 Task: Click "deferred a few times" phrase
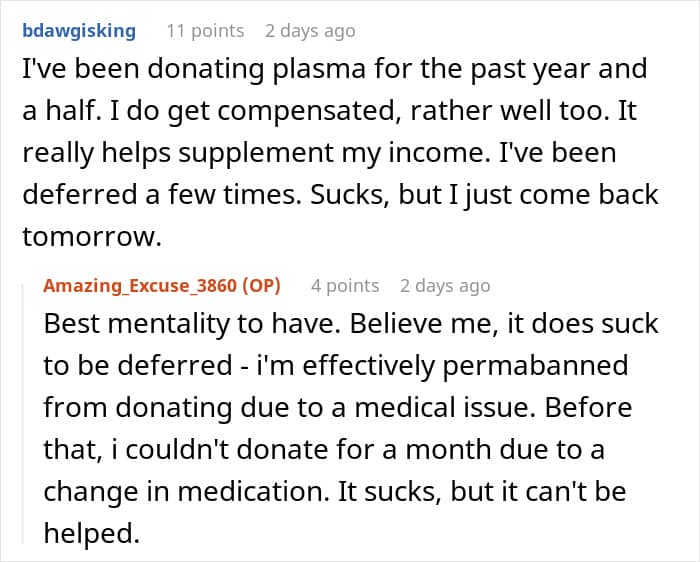pyautogui.click(x=162, y=195)
